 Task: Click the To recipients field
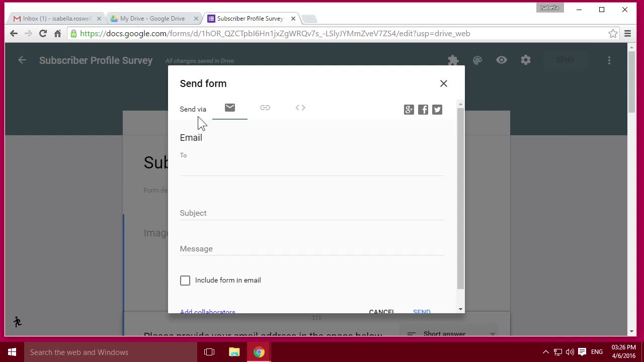click(312, 167)
